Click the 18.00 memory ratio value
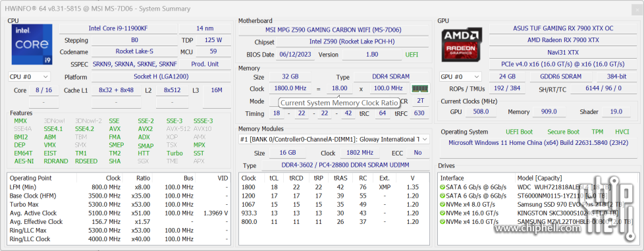Image resolution: width=644 pixels, height=251 pixels. click(340, 88)
